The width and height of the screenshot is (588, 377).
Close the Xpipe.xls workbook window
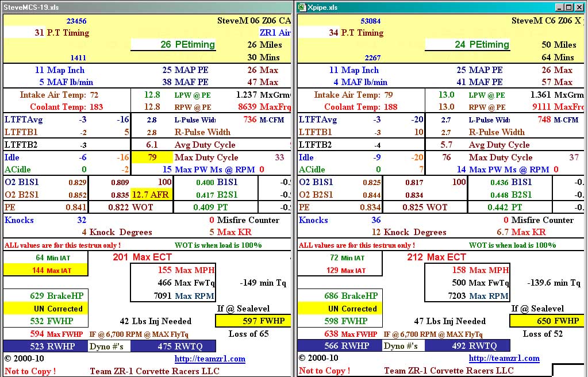coord(579,7)
